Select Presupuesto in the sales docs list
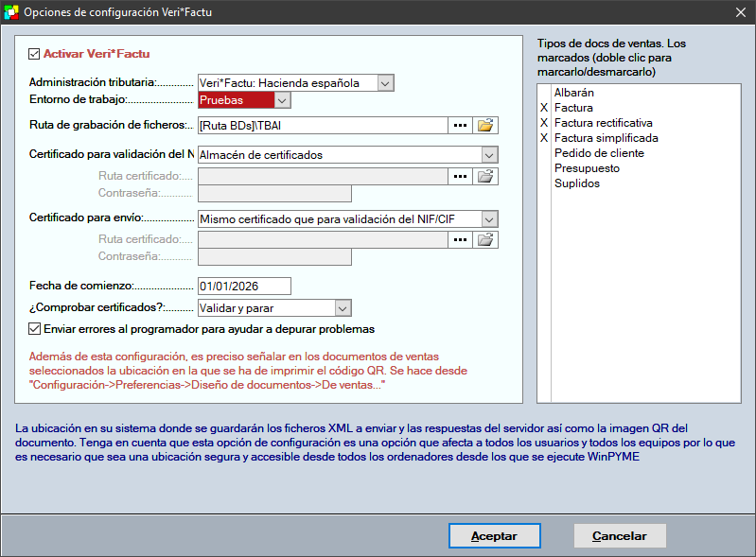The image size is (756, 557). tap(587, 168)
